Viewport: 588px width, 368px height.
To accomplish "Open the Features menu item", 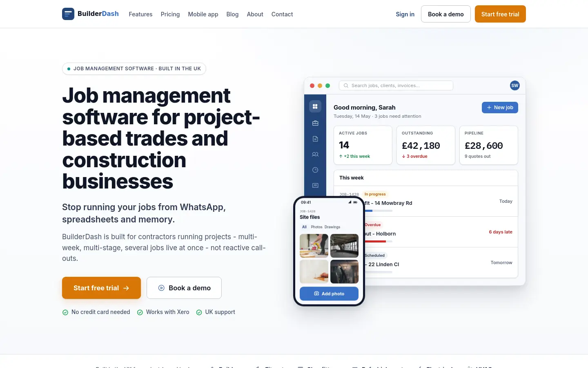I will click(x=140, y=14).
